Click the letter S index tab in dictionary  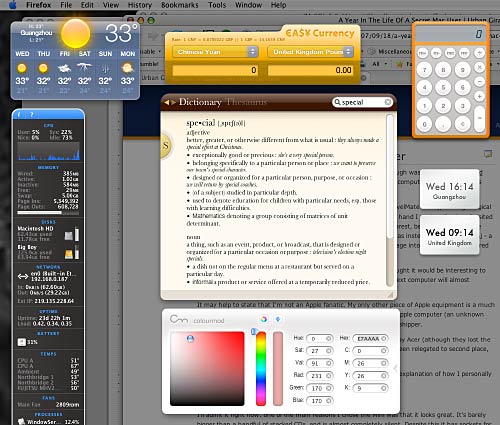(x=166, y=145)
